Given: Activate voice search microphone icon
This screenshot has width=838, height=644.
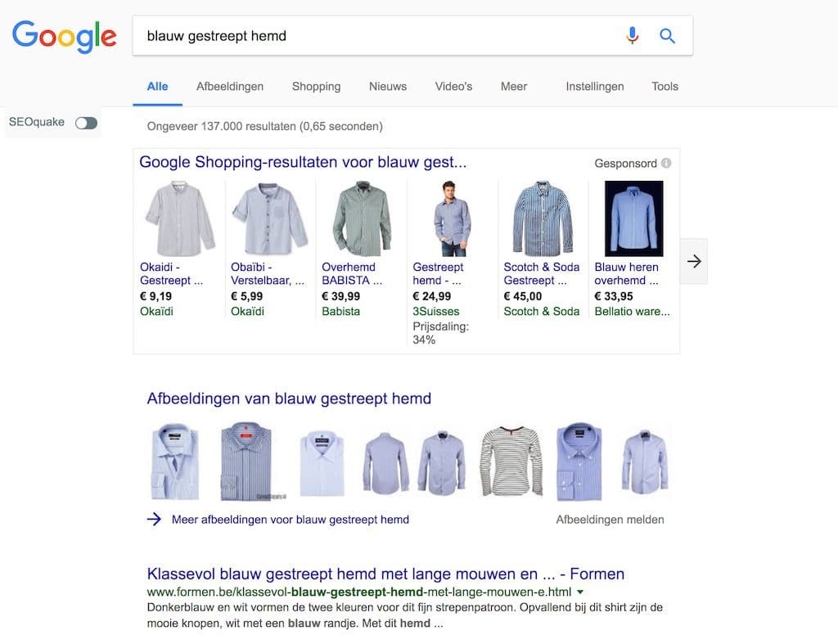Looking at the screenshot, I should click(x=633, y=36).
